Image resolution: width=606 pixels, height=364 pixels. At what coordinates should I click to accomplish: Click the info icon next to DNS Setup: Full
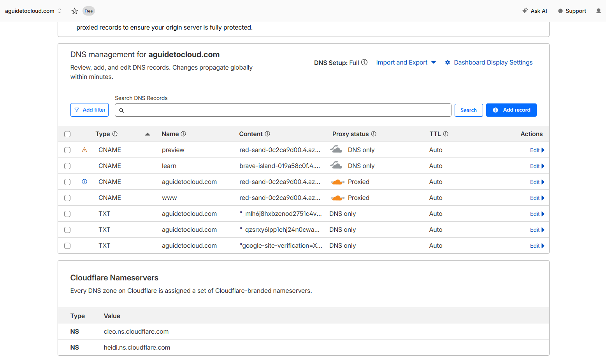pyautogui.click(x=364, y=62)
